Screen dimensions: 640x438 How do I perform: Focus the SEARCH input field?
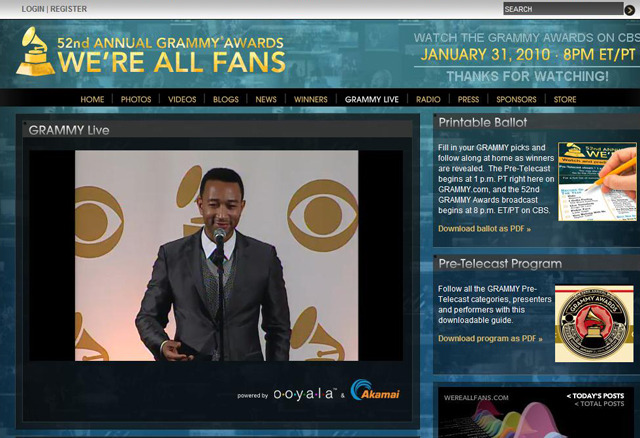[x=563, y=9]
